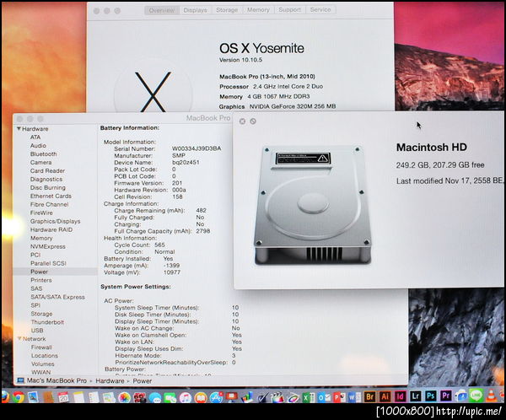
Task: Launch Photos app from the Dock
Action: [124, 398]
